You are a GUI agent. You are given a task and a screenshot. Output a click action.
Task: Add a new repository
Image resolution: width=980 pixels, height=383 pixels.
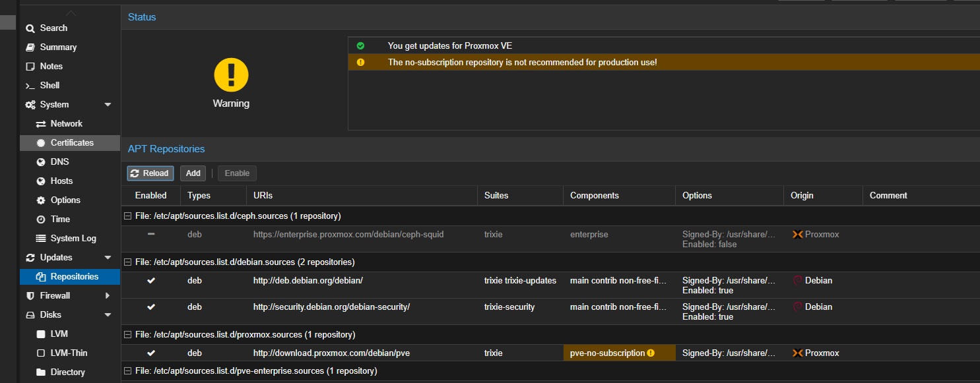pos(193,173)
